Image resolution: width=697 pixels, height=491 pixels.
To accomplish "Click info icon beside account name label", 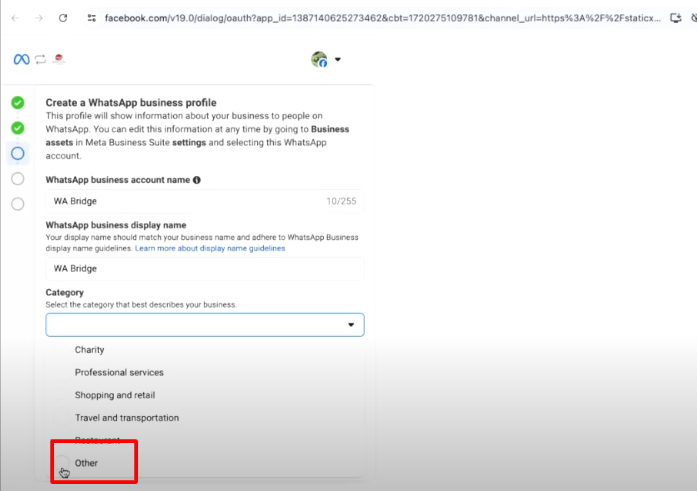I will pos(197,180).
